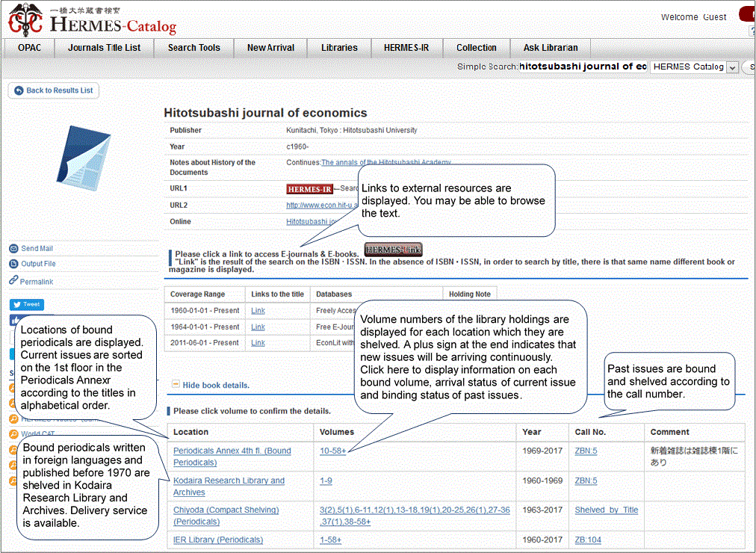Click volumes 1-9 link
756x553 pixels.
[x=326, y=481]
